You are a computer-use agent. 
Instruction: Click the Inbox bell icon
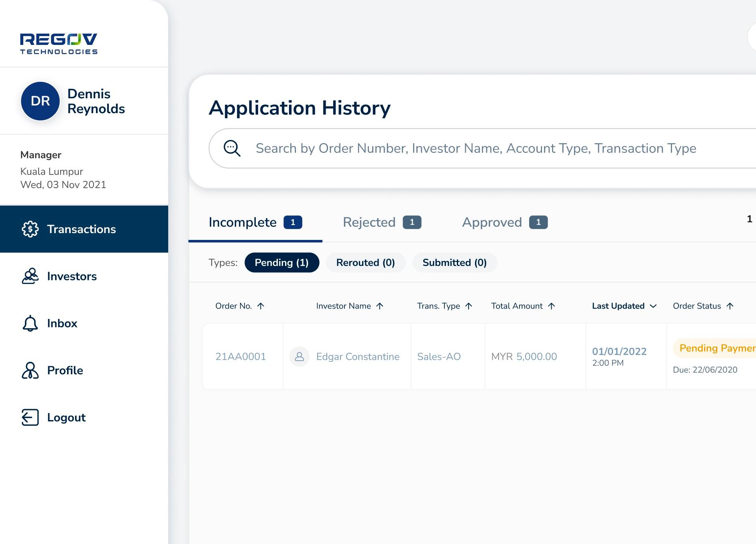30,323
